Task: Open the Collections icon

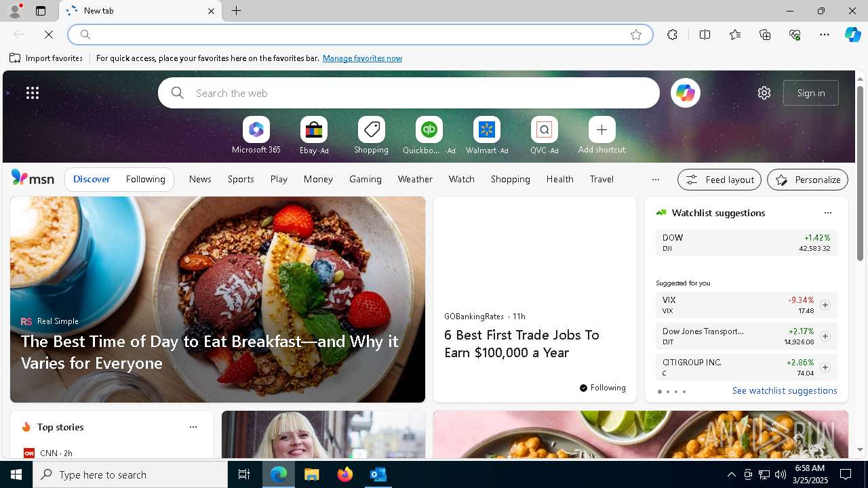Action: 765,35
